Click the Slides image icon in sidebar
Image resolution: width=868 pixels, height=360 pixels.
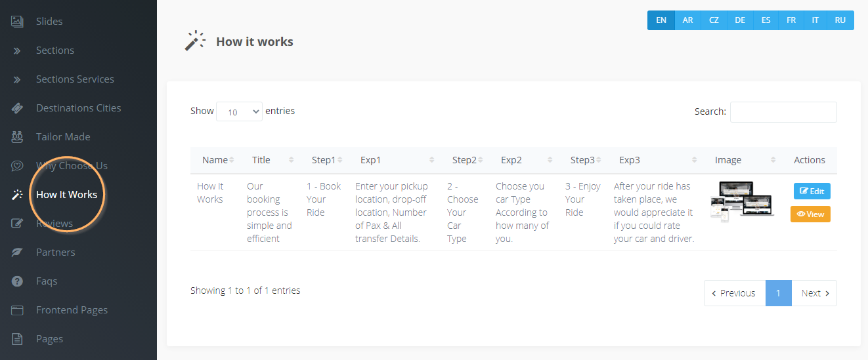[18, 22]
